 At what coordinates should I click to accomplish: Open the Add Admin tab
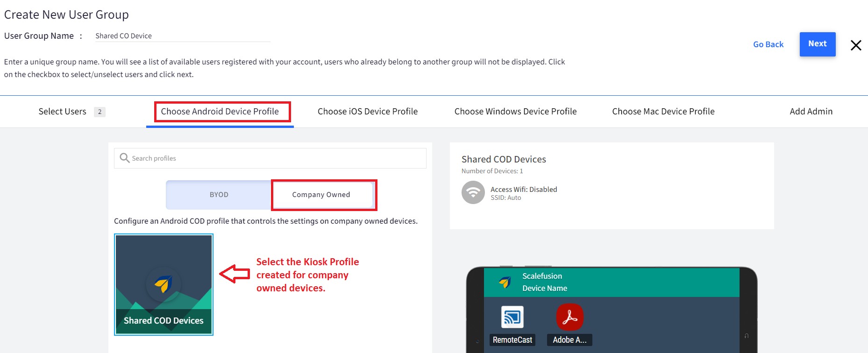pyautogui.click(x=811, y=112)
